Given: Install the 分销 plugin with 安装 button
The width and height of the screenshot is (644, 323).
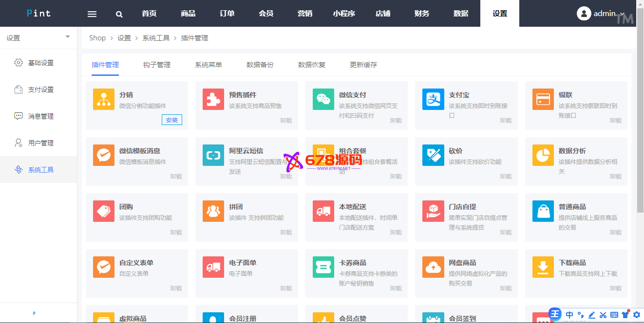Looking at the screenshot, I should click(x=172, y=120).
